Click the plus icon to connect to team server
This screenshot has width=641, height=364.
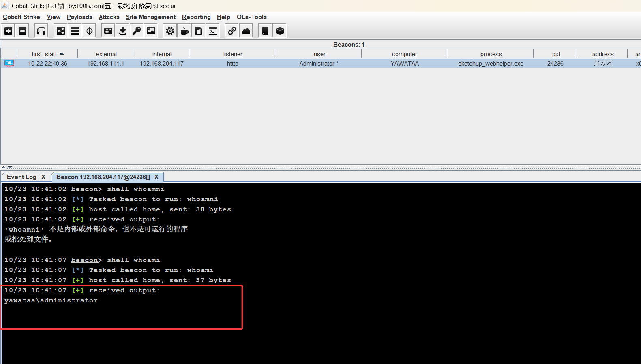coord(9,31)
